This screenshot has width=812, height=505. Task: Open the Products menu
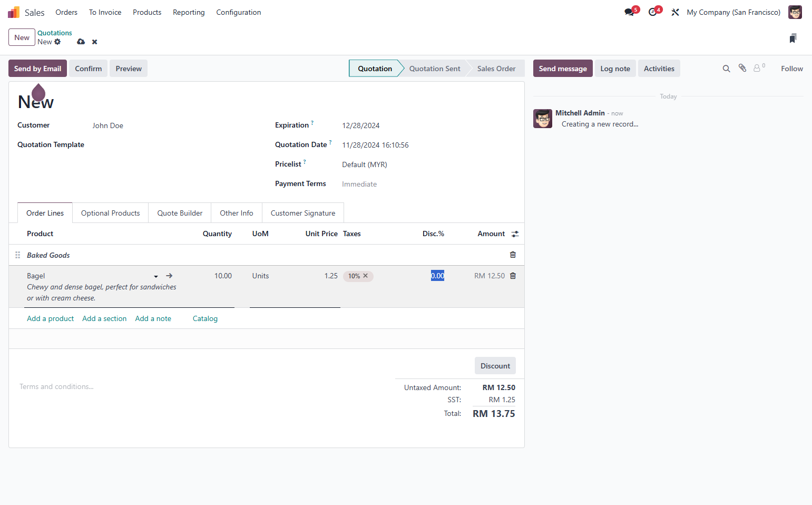point(147,12)
